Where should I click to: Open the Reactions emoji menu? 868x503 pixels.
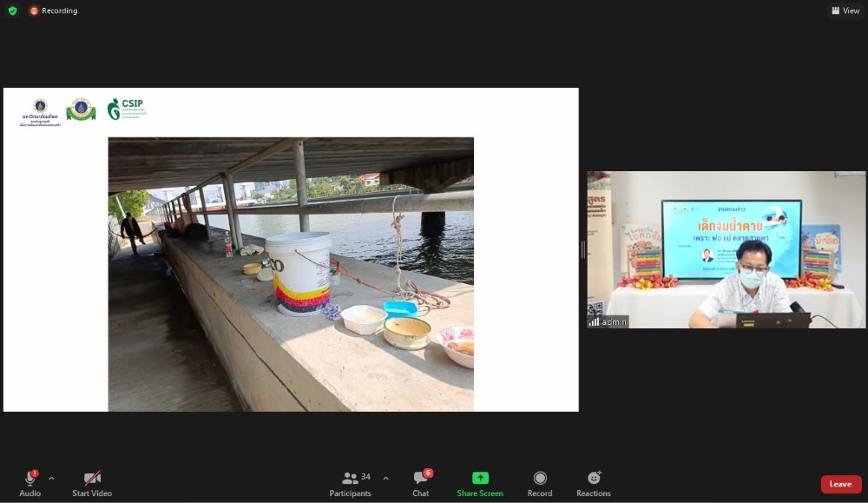[x=594, y=483]
